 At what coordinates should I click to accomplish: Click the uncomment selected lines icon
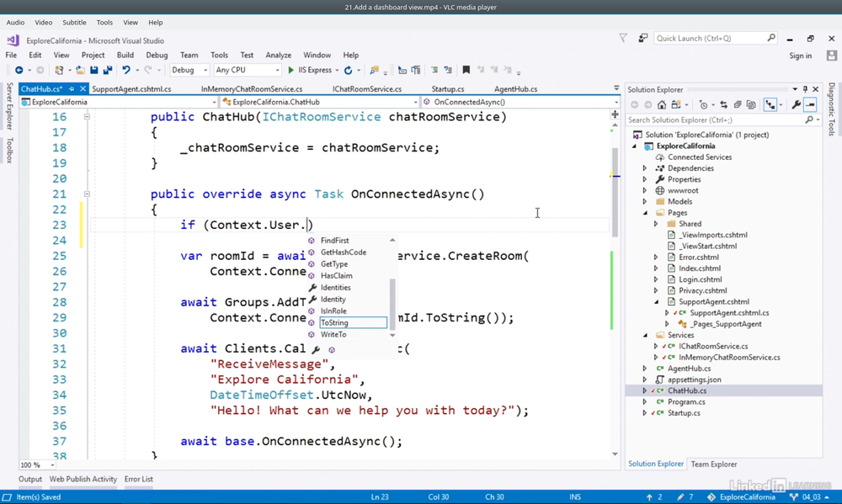click(x=448, y=70)
